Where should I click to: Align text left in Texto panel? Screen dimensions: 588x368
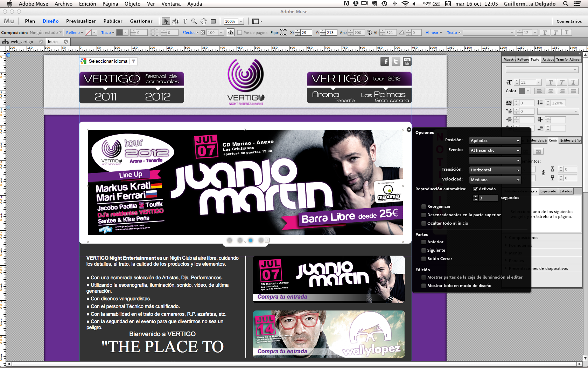coord(539,91)
